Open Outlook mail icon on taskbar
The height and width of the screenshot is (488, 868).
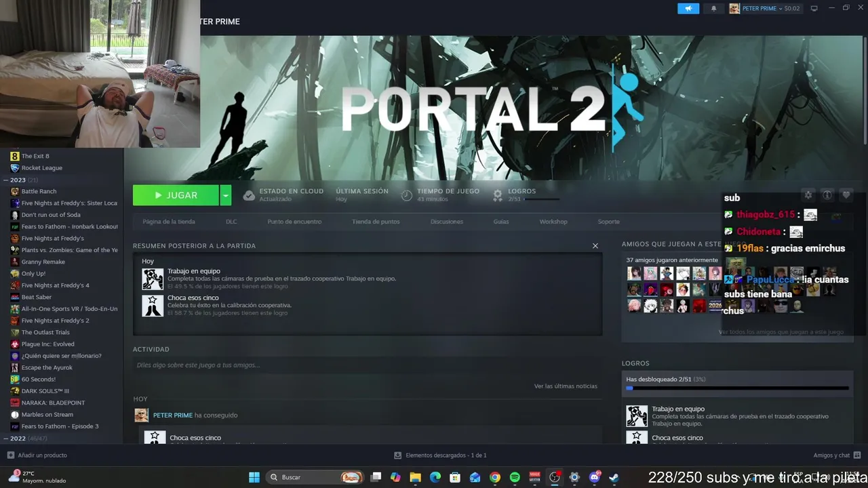(x=475, y=477)
